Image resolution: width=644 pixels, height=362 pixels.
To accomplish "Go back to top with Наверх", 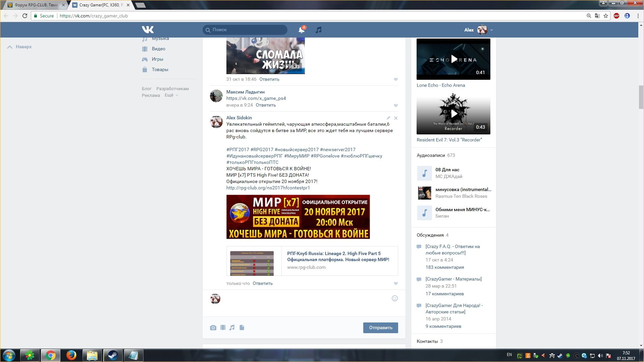I will point(20,47).
